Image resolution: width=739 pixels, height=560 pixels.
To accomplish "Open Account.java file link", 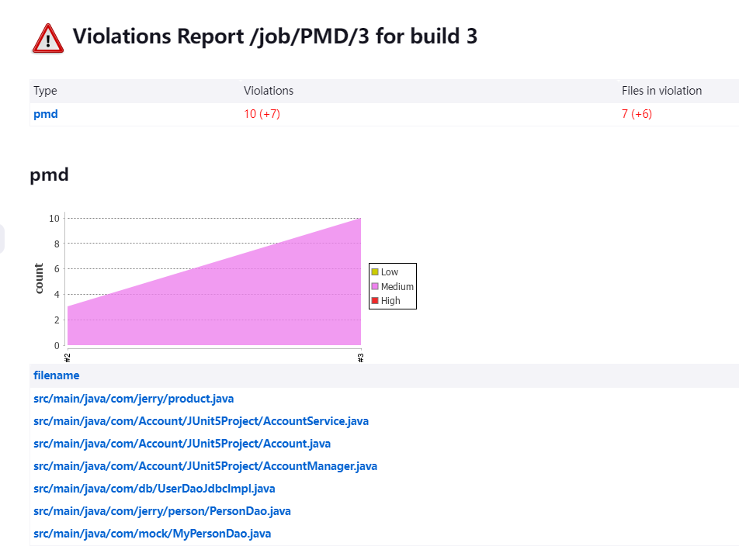I will click(x=182, y=444).
